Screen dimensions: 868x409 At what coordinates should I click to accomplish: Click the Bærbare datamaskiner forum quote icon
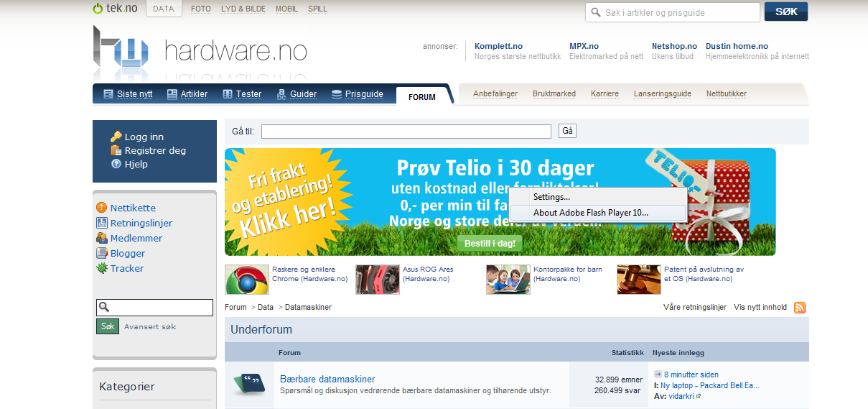click(251, 385)
